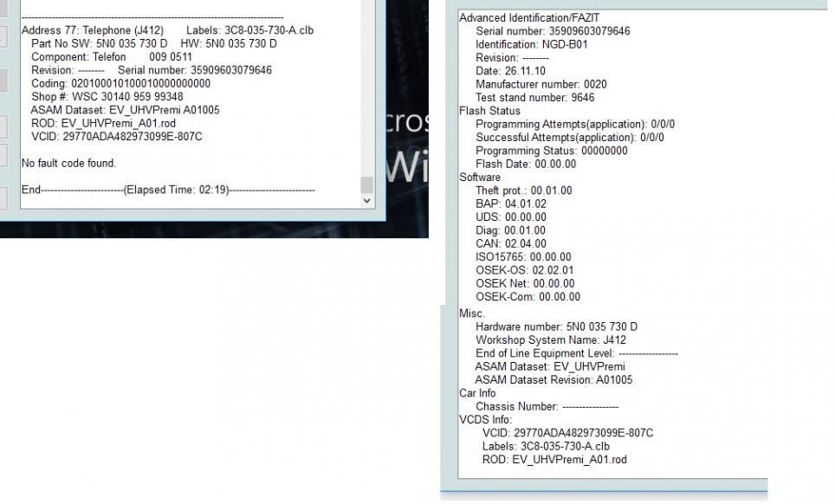Click the scroll down arrow in scan log

pyautogui.click(x=366, y=200)
